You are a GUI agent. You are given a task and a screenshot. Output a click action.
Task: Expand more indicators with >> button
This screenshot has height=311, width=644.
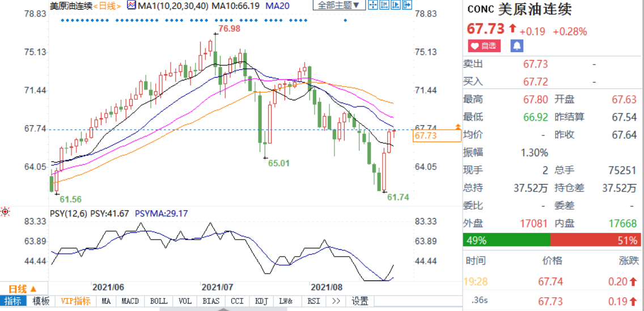tap(336, 301)
